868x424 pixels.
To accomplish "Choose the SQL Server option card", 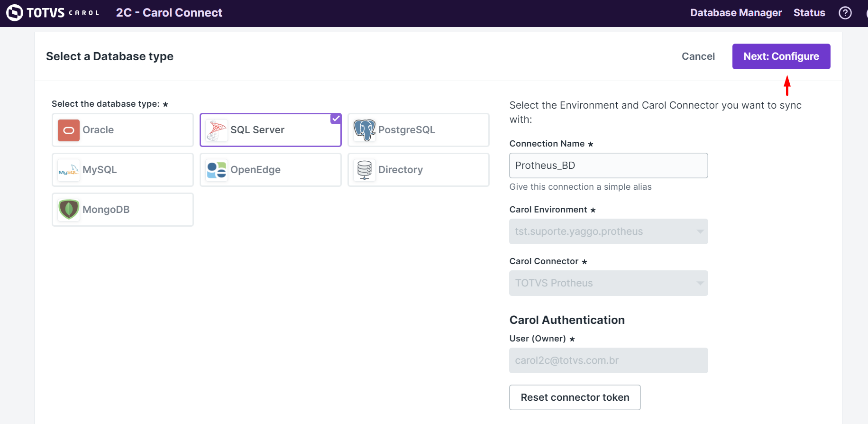I will [x=271, y=130].
